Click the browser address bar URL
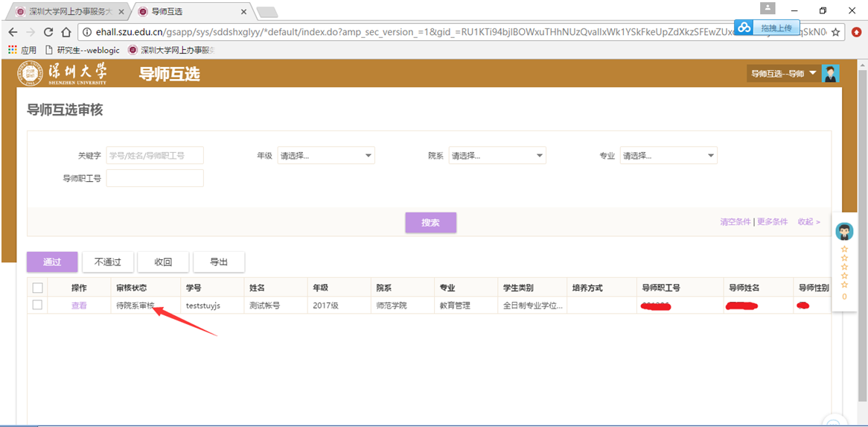 [459, 32]
